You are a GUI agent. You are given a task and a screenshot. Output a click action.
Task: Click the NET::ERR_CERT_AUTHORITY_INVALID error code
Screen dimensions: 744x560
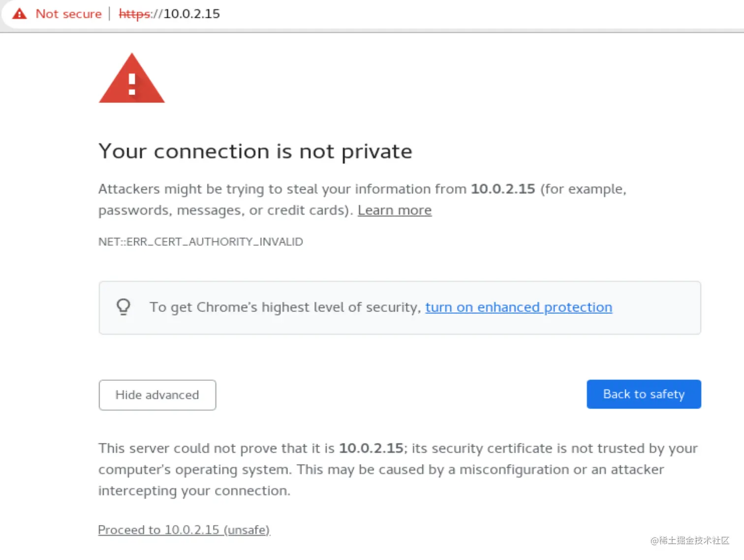[x=200, y=242]
